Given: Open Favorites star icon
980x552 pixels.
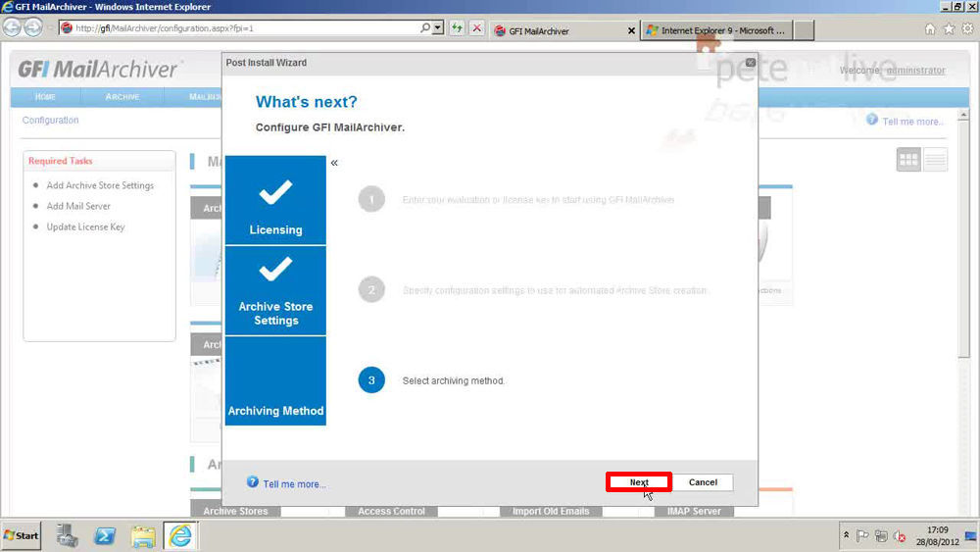Looking at the screenshot, I should 949,28.
